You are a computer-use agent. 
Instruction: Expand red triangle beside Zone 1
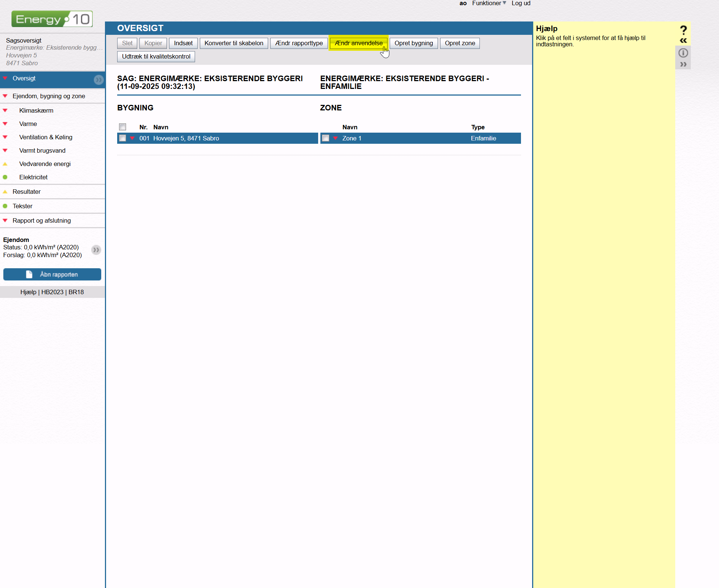click(336, 138)
